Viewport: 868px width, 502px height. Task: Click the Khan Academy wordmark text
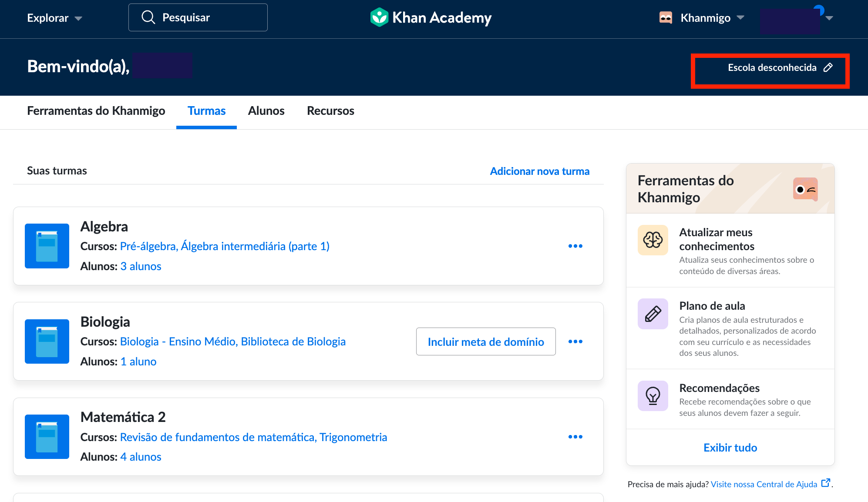click(442, 18)
